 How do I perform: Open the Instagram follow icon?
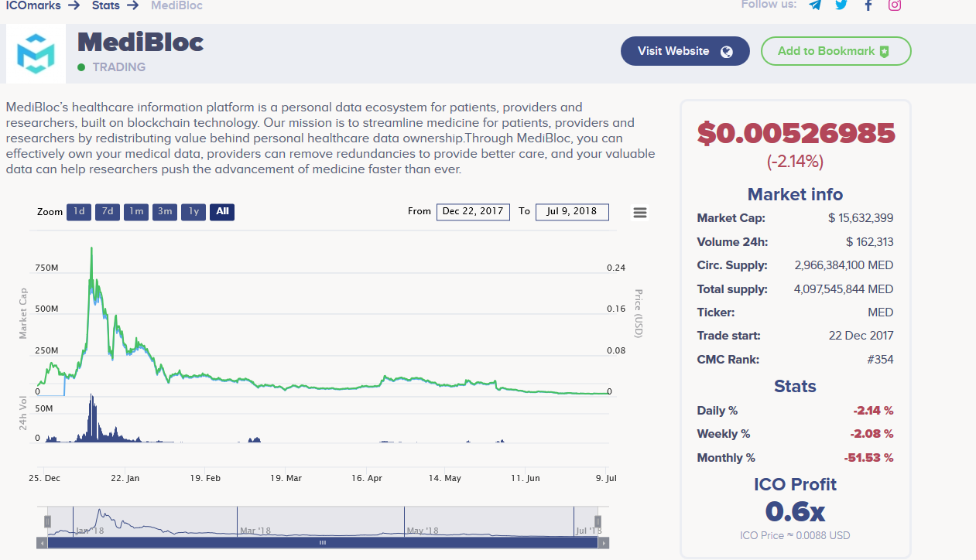pos(895,5)
